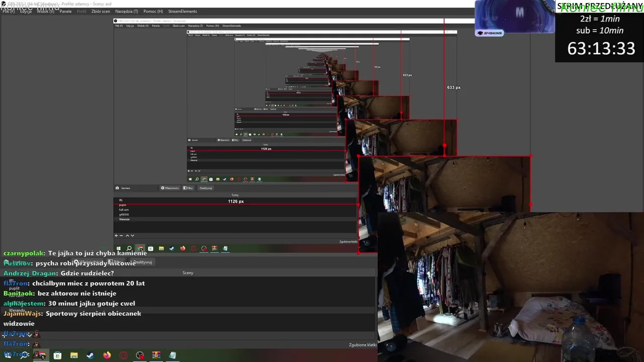Open the Edycja menu in the top menu bar
Viewport: 644px width, 362px height.
[x=26, y=11]
